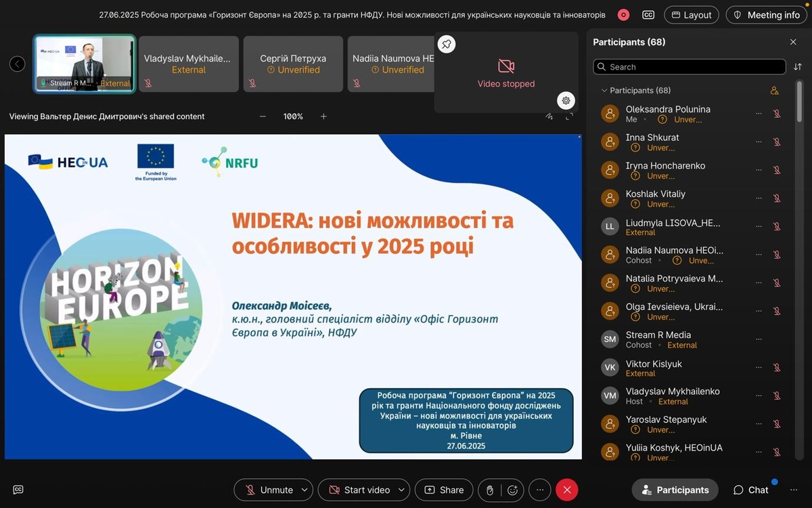
Task: Click muted mic icon for Oleksandra Polunina
Action: 777,114
